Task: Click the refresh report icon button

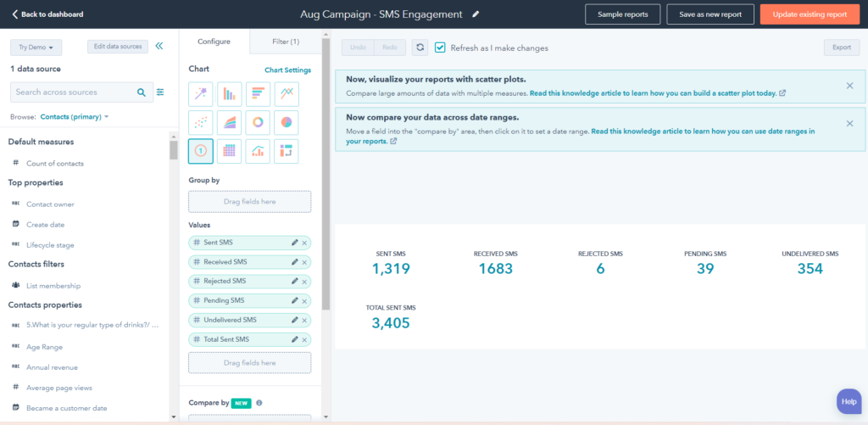Action: click(420, 48)
